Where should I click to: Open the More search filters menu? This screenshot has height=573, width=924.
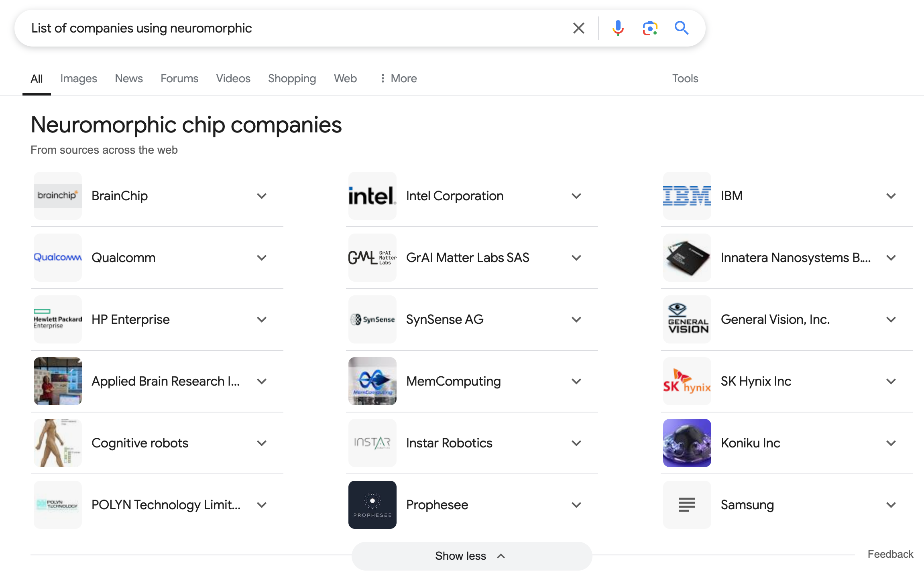click(x=399, y=78)
